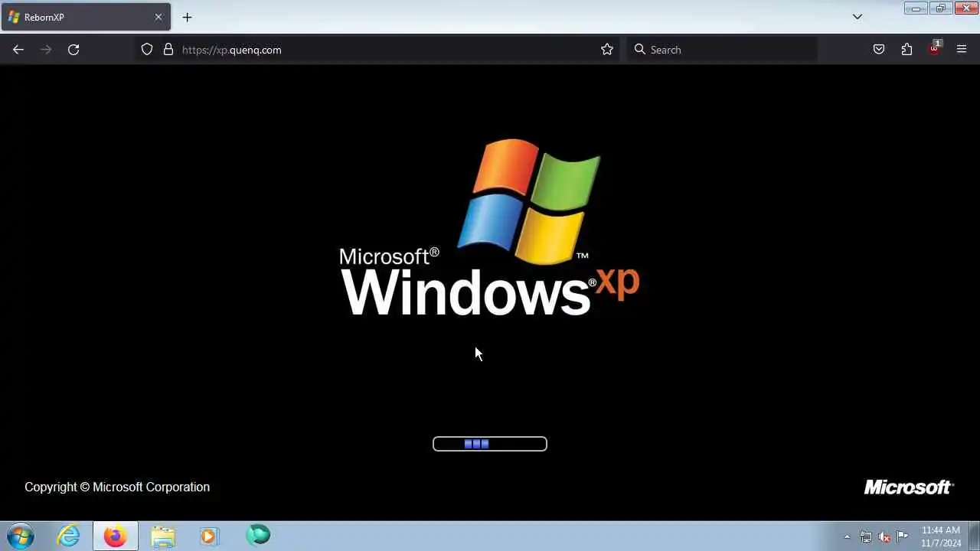980x551 pixels.
Task: Switch to Firefox in the taskbar
Action: pyautogui.click(x=116, y=536)
